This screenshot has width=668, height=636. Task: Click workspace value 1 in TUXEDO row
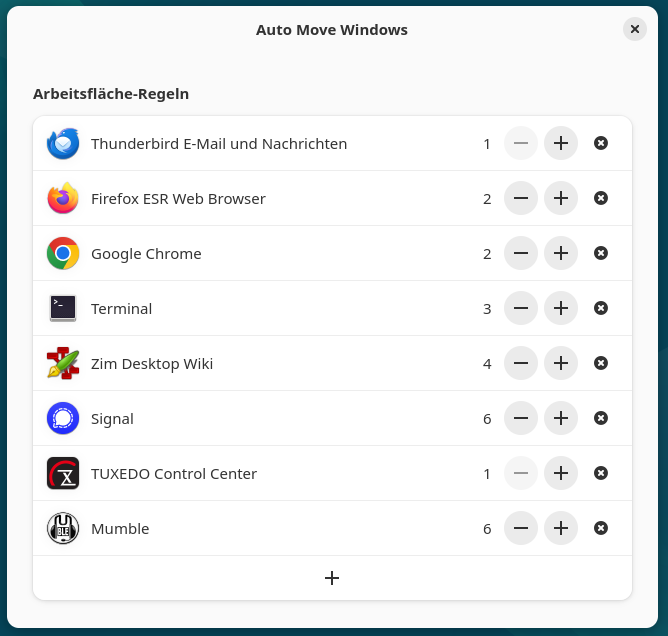tap(487, 474)
